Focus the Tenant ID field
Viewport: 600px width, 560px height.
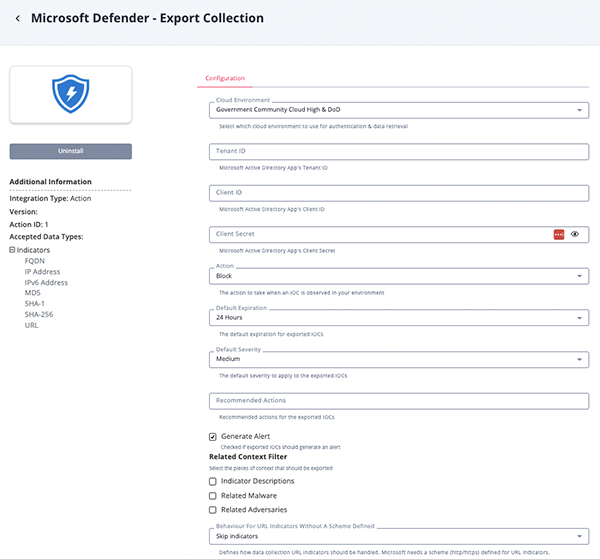click(x=399, y=152)
